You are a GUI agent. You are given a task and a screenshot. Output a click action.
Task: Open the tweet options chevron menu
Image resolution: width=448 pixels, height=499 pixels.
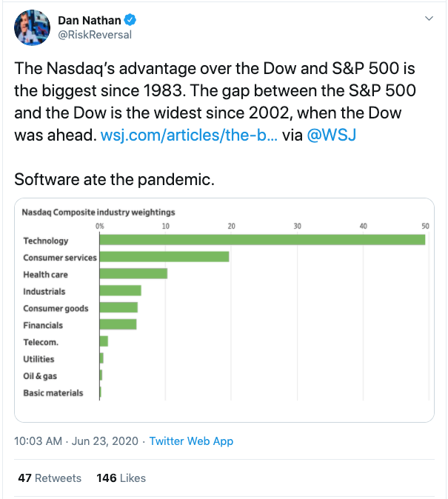(x=429, y=19)
